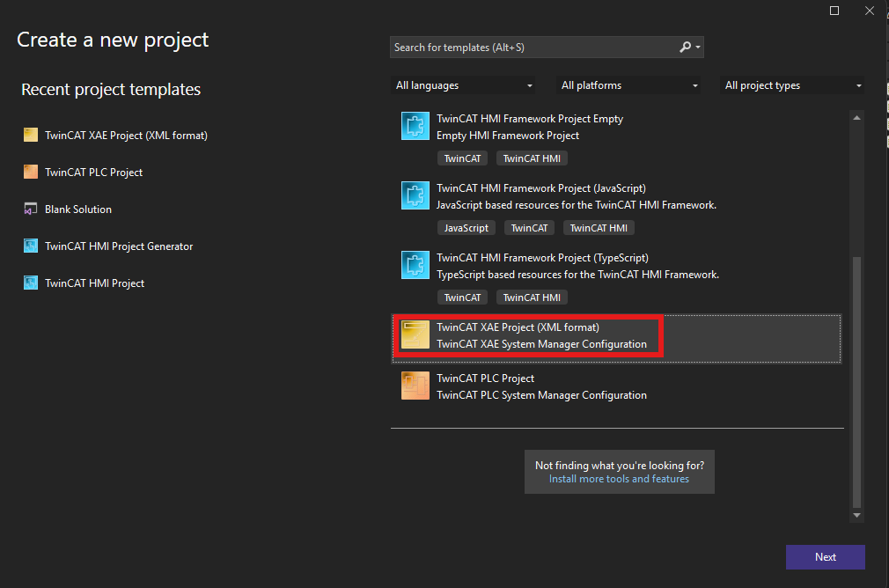
Task: Click the TwinCAT PLC Project icon in recent templates
Action: point(31,172)
